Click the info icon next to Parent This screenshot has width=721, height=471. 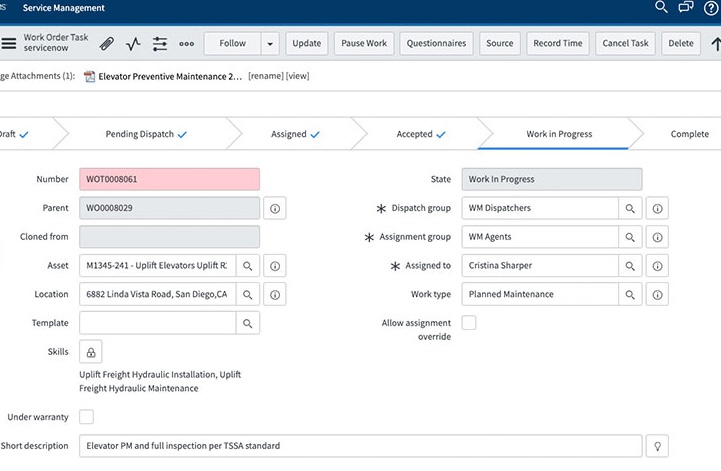276,209
